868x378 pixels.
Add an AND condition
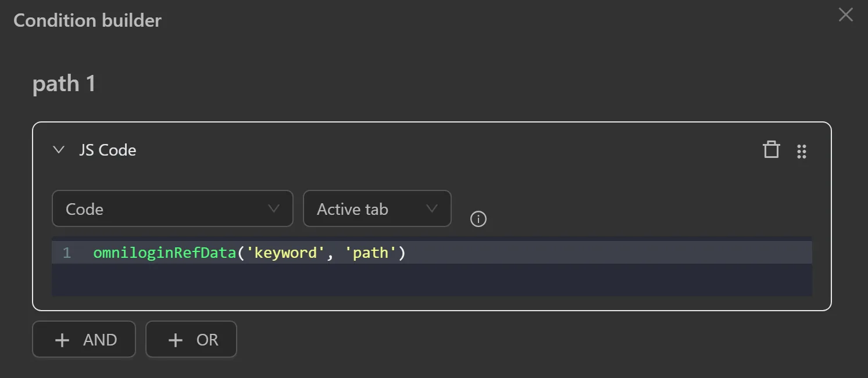point(84,340)
